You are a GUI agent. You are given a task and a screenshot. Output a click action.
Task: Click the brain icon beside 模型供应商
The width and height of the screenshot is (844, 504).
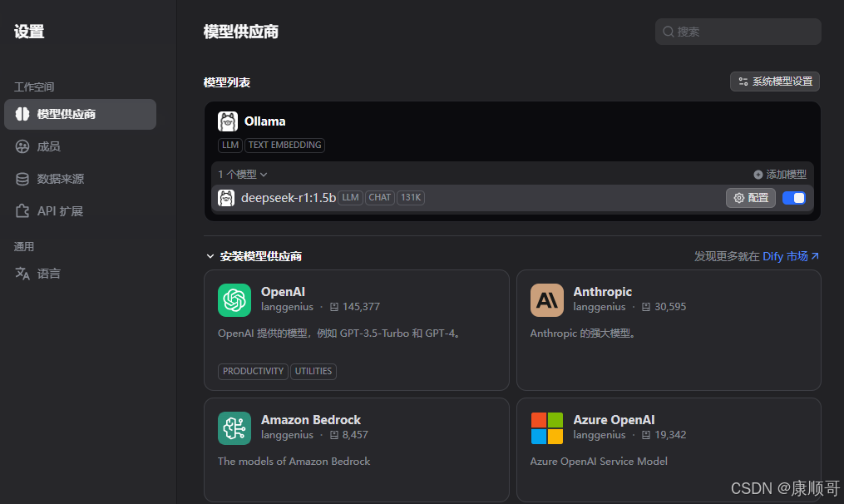(22, 114)
